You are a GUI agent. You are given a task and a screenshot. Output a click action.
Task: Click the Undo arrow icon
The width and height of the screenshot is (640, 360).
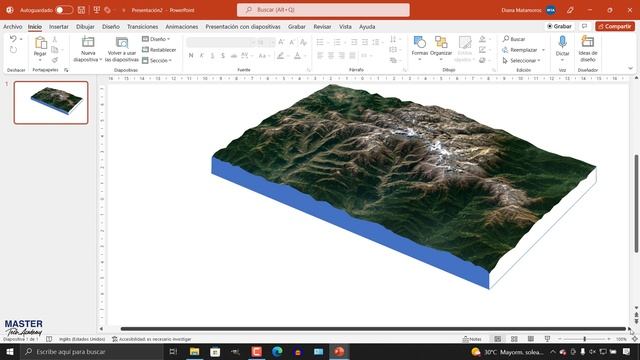point(13,39)
